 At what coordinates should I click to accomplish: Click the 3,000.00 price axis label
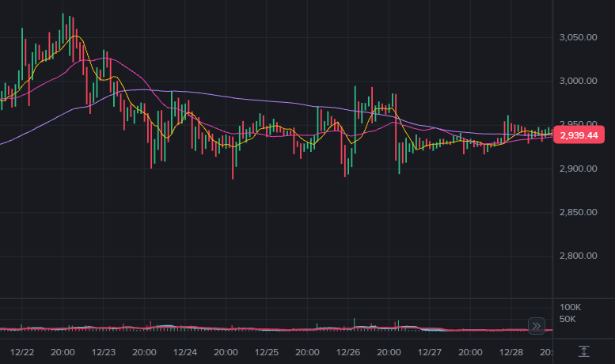tap(576, 81)
